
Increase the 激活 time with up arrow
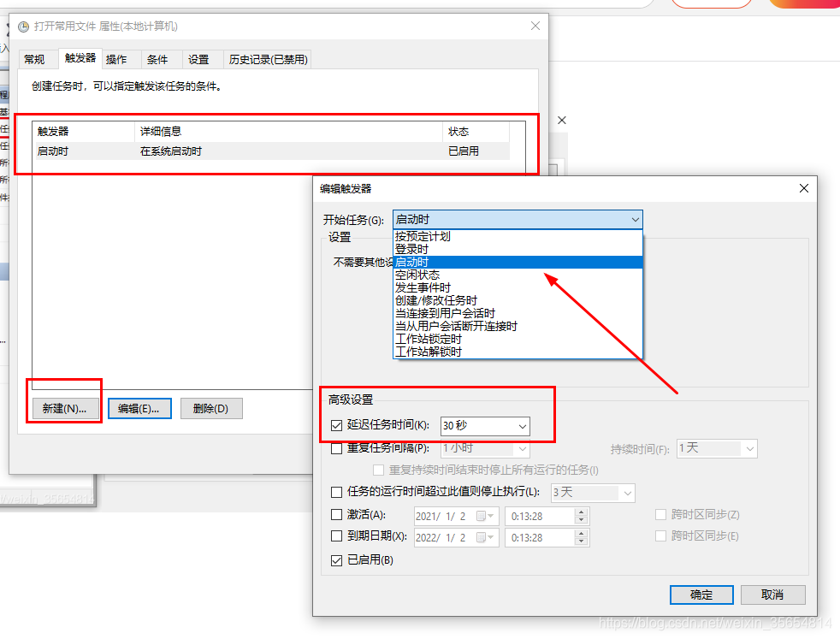coord(582,512)
